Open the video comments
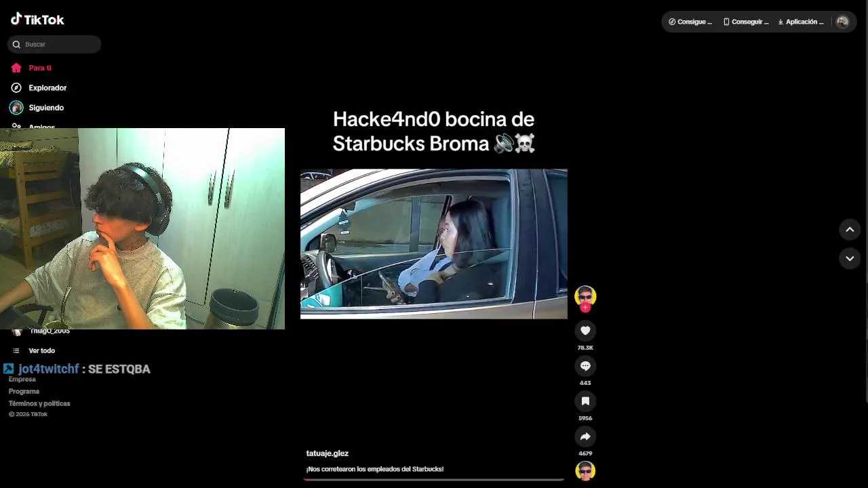This screenshot has width=868, height=488. point(585,366)
